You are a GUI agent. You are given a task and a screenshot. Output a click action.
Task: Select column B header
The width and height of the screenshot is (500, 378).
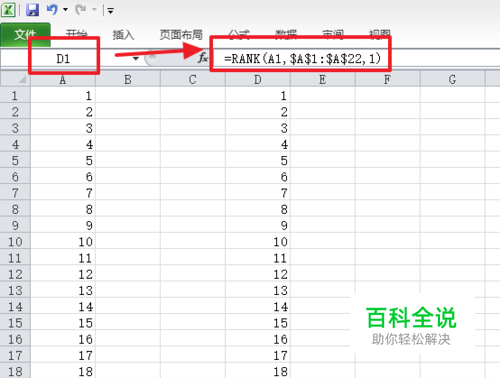(128, 79)
